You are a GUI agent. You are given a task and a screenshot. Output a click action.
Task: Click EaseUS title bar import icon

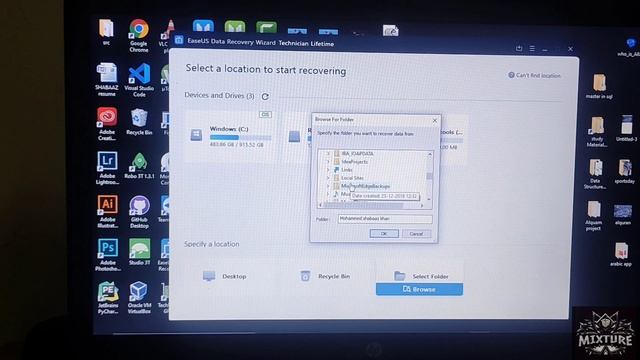click(x=519, y=48)
